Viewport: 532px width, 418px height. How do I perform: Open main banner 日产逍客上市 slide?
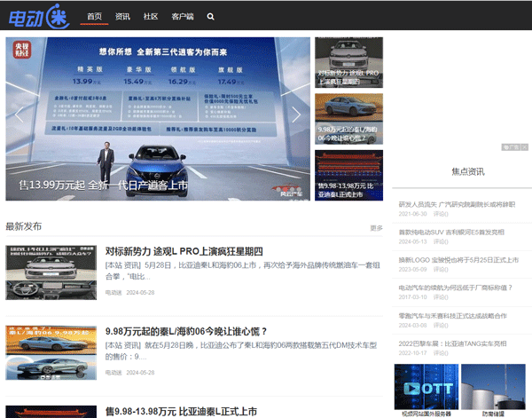tap(158, 119)
